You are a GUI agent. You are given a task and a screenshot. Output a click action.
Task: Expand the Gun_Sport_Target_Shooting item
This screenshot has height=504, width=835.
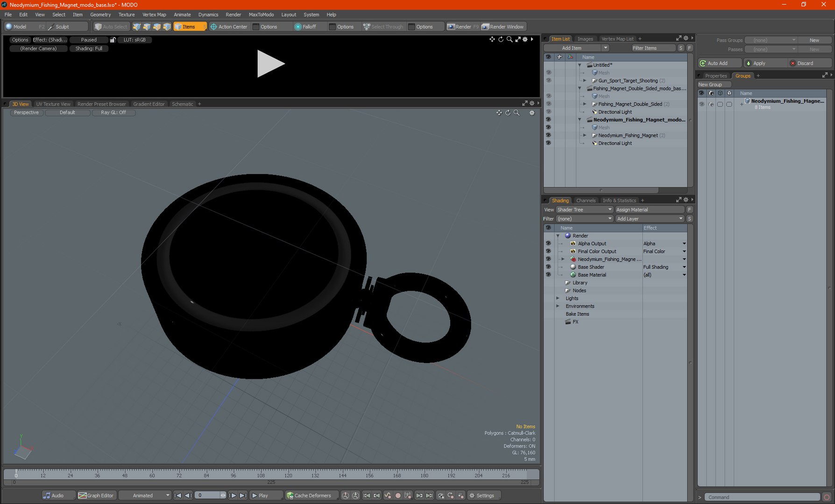coord(585,81)
